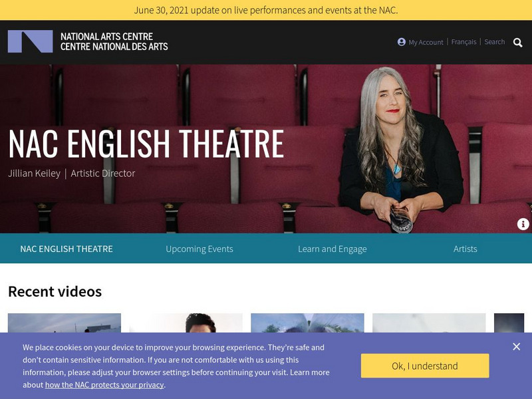Click the magnifying glass search icon
Viewport: 532px width, 399px height.
point(518,43)
